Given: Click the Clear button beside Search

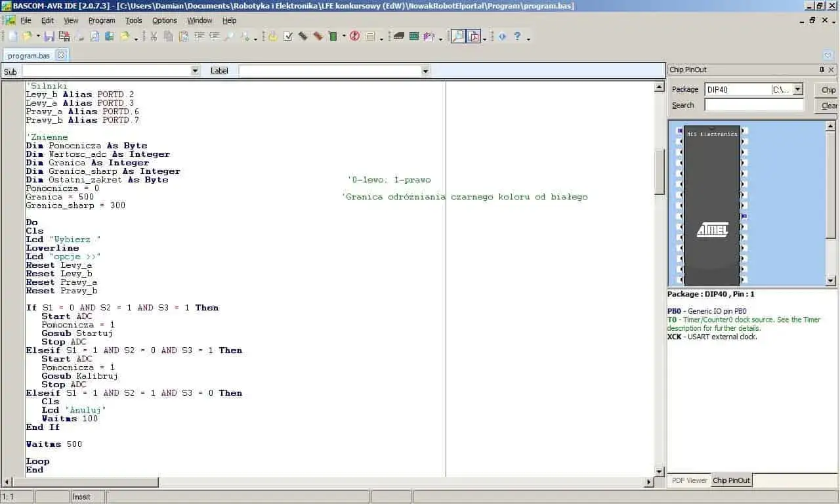Looking at the screenshot, I should pos(829,106).
